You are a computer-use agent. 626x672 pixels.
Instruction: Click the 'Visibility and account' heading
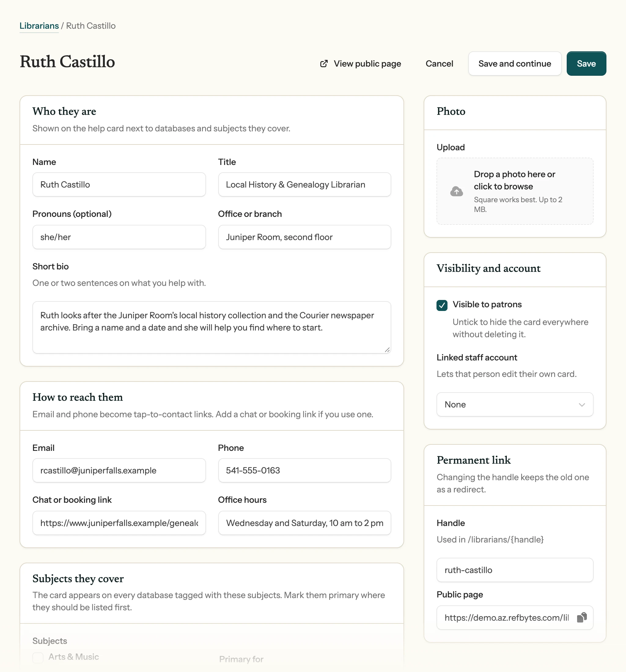point(488,268)
